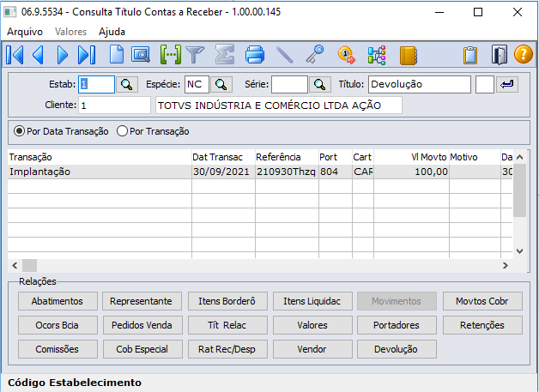Open Itens Liquidac relation
Viewport: 539px width, 392px height.
(312, 301)
